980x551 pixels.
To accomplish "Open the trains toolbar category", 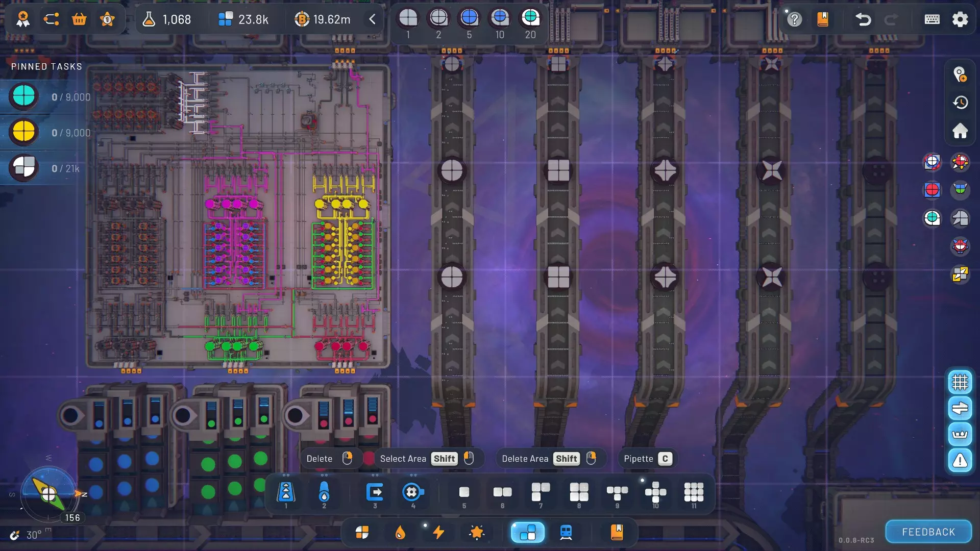I will pos(566,532).
